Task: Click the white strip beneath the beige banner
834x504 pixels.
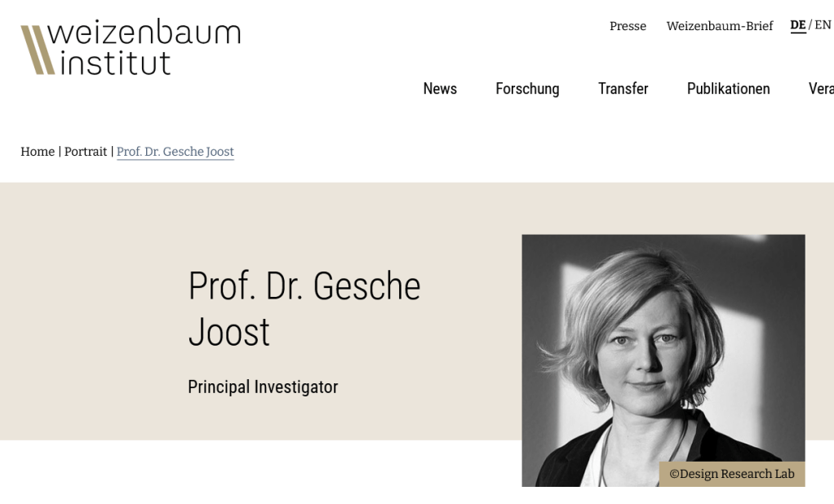Action: point(245,471)
